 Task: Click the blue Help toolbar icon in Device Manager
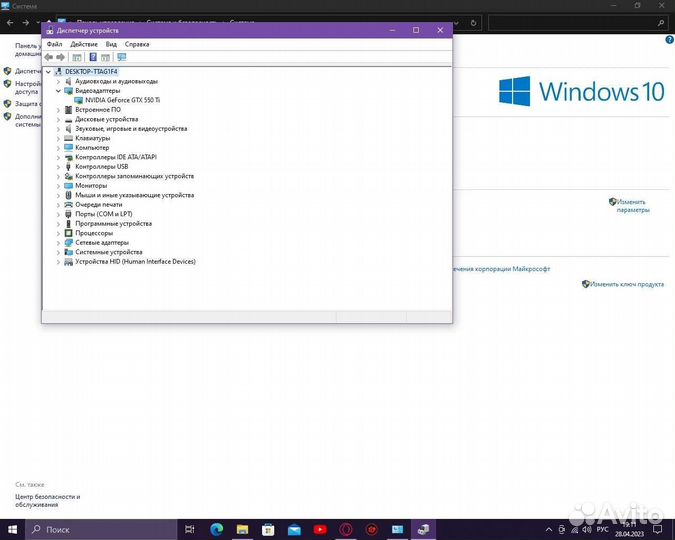(x=93, y=57)
